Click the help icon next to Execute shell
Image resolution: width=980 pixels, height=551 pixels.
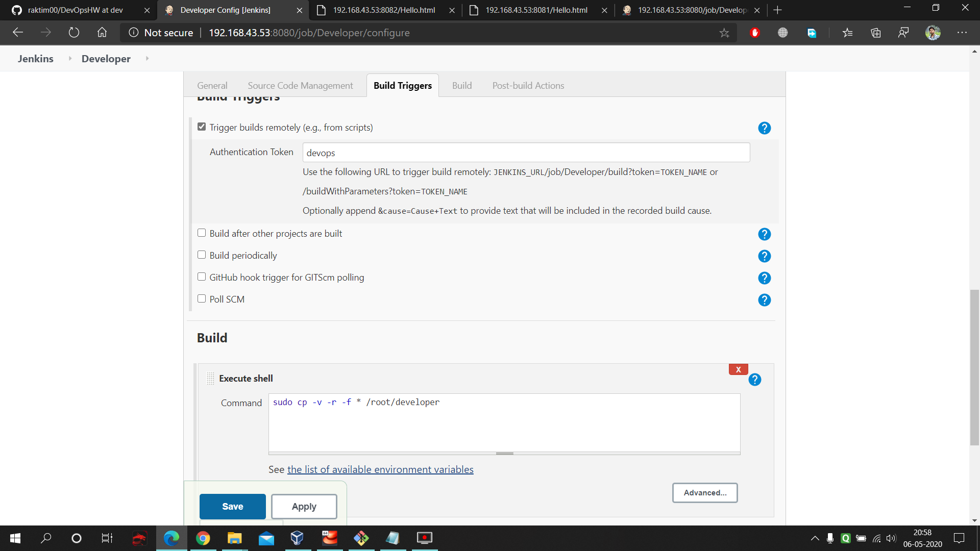coord(755,380)
